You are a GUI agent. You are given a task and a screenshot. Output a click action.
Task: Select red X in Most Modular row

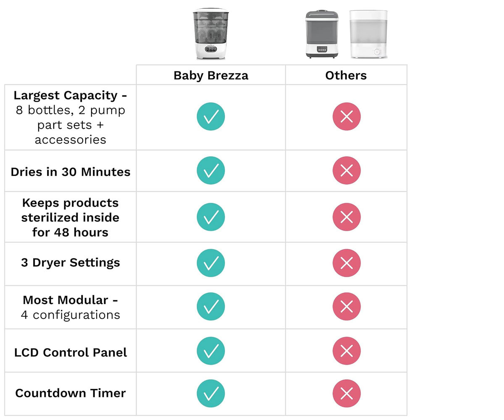[346, 307]
